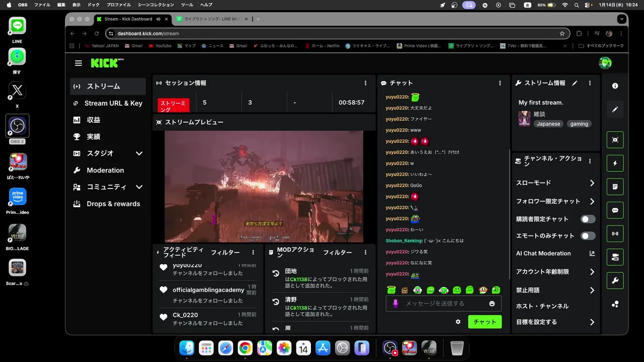Switch to the LINE MUSIC browser tab

tap(211, 19)
